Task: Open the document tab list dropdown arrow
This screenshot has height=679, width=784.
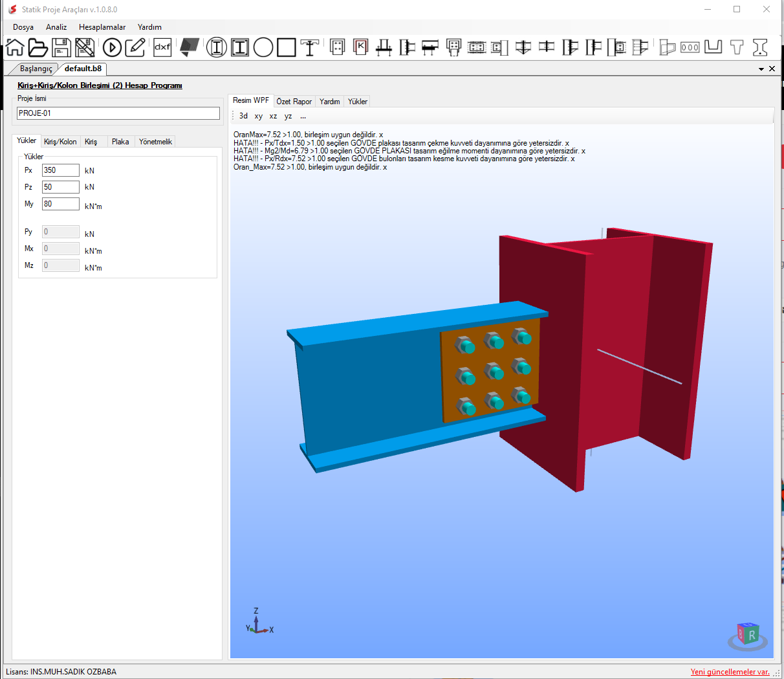Action: [761, 69]
